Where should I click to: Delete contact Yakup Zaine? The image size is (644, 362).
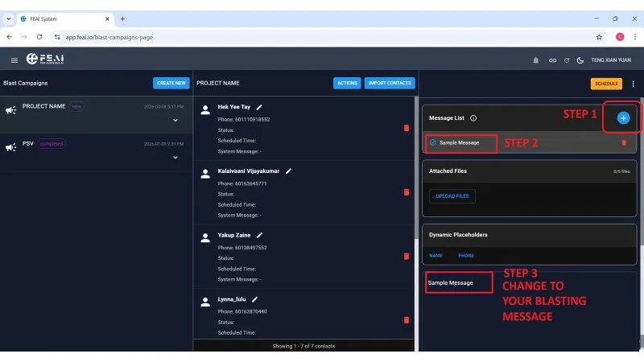click(407, 256)
